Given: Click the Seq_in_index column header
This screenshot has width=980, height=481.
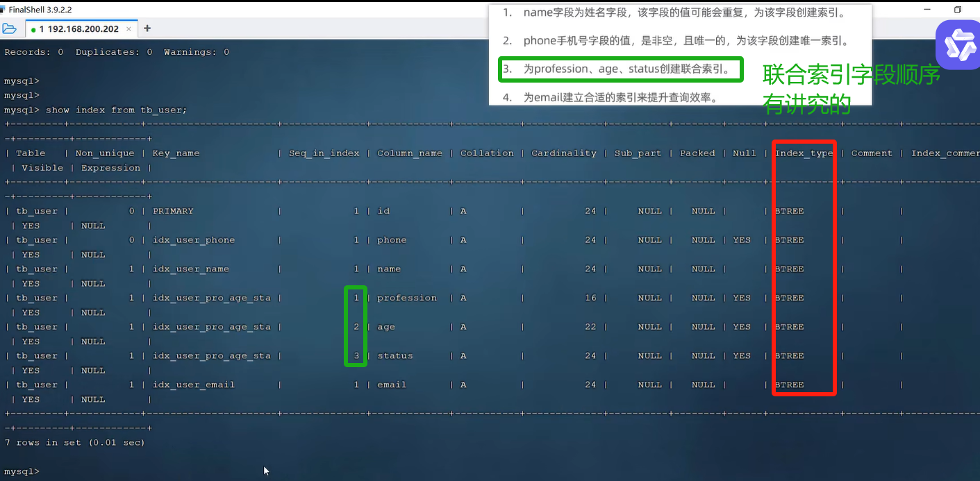Looking at the screenshot, I should click(x=324, y=153).
